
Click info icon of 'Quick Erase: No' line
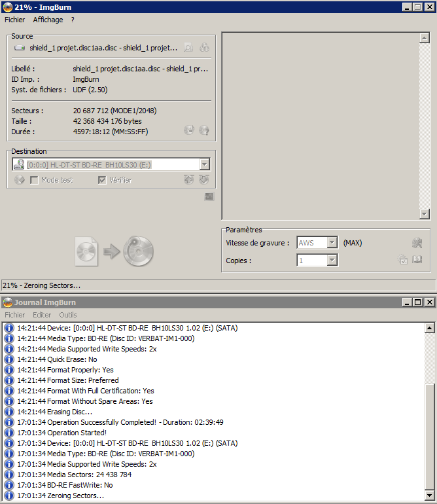pos(9,359)
